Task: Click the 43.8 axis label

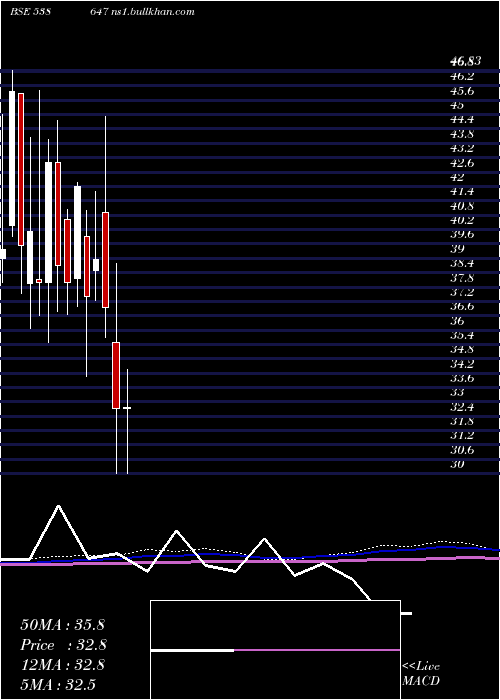Action: pyautogui.click(x=462, y=134)
